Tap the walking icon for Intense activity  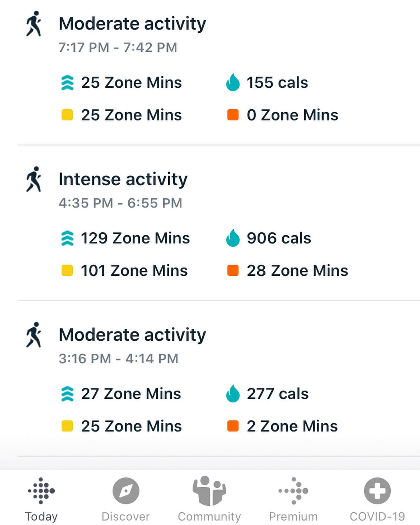point(34,179)
